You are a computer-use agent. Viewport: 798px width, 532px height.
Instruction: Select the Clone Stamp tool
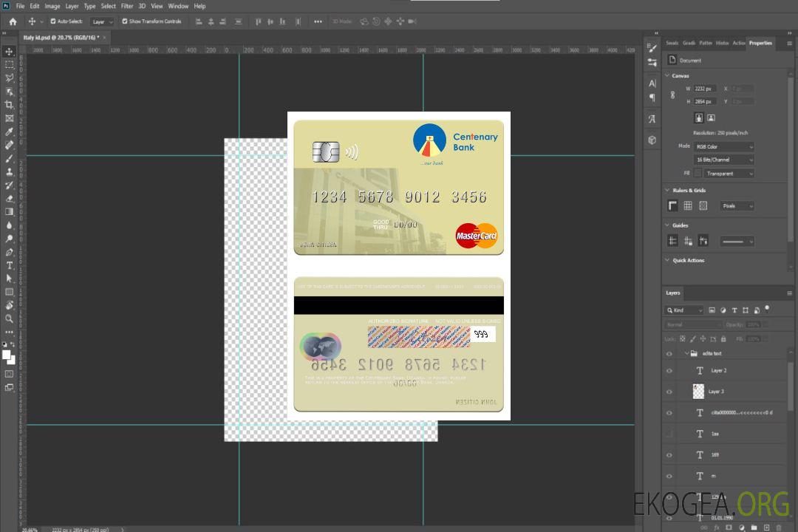9,171
